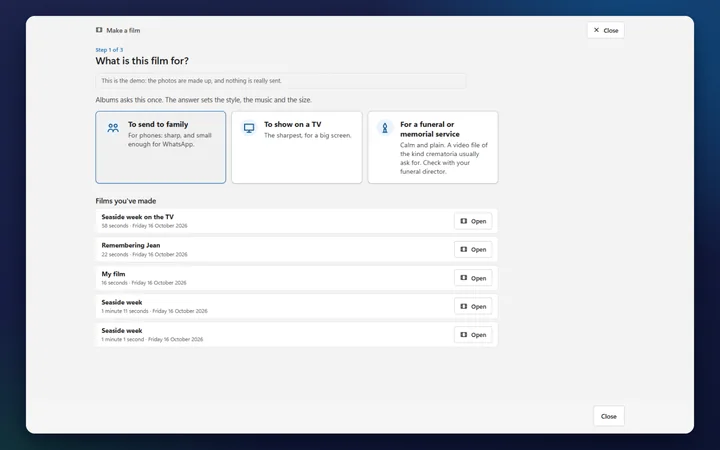Click the candle icon on funeral service card

point(385,128)
